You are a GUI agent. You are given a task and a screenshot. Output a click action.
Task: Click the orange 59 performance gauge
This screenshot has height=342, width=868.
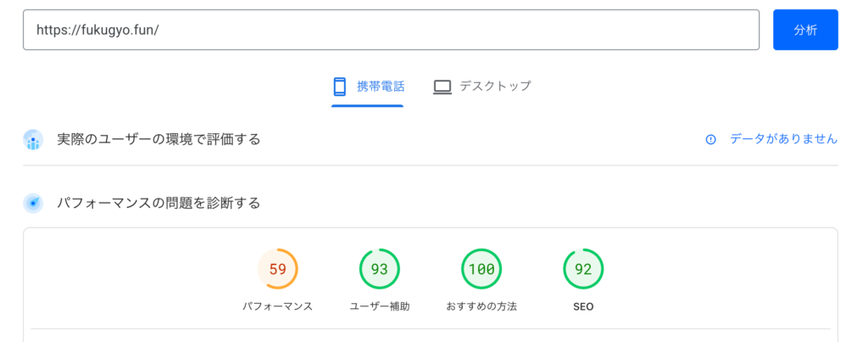pyautogui.click(x=278, y=270)
